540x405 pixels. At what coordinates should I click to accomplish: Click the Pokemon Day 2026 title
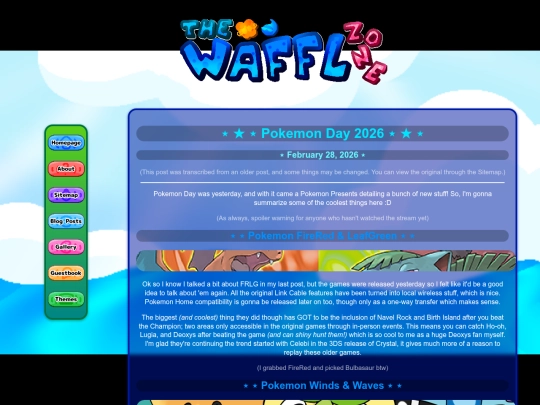point(322,134)
